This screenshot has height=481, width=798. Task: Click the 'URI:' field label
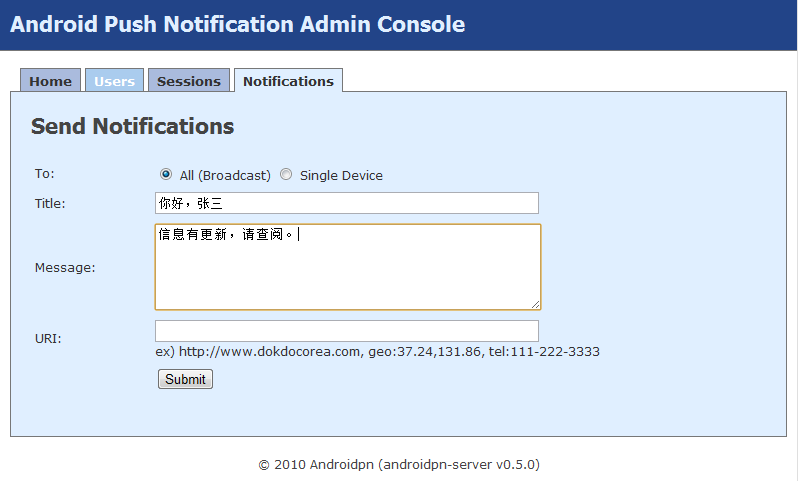[x=48, y=338]
